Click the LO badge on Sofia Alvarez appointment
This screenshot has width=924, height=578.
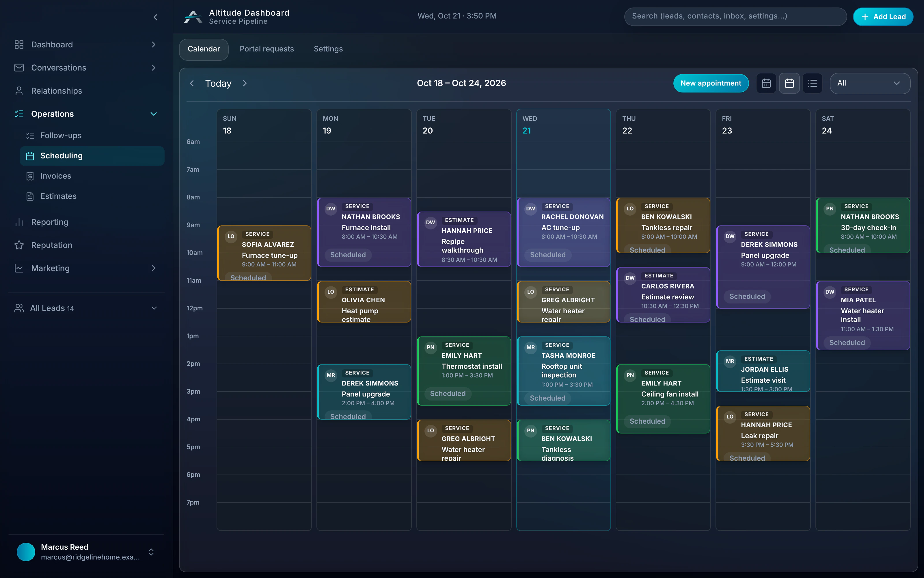[x=231, y=236]
